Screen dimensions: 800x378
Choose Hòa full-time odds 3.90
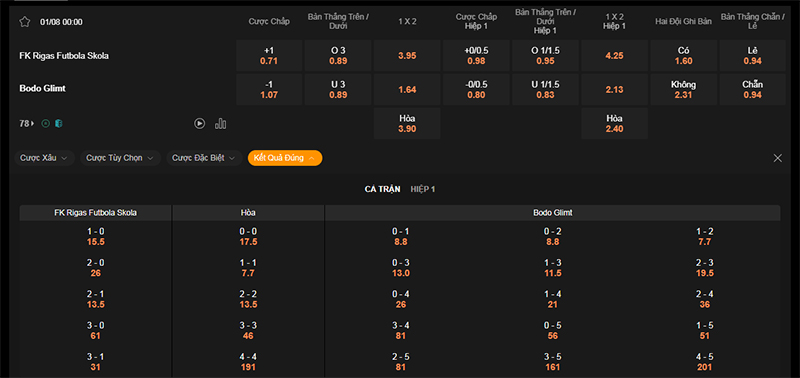407,123
